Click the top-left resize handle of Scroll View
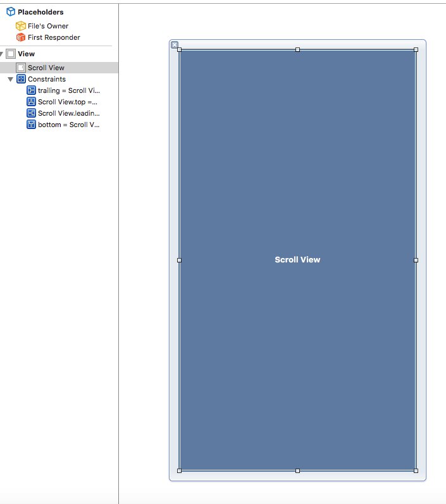This screenshot has height=504, width=446. 180,50
